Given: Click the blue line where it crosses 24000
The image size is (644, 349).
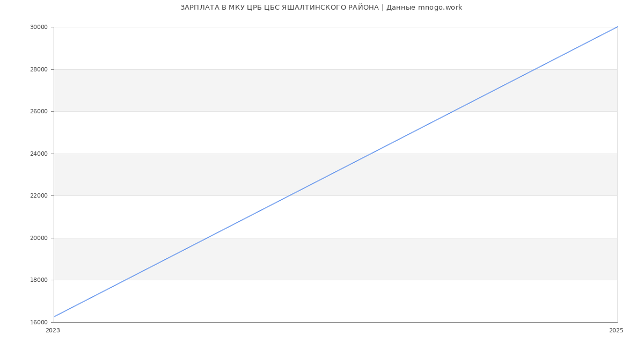Looking at the screenshot, I should click(x=371, y=154).
